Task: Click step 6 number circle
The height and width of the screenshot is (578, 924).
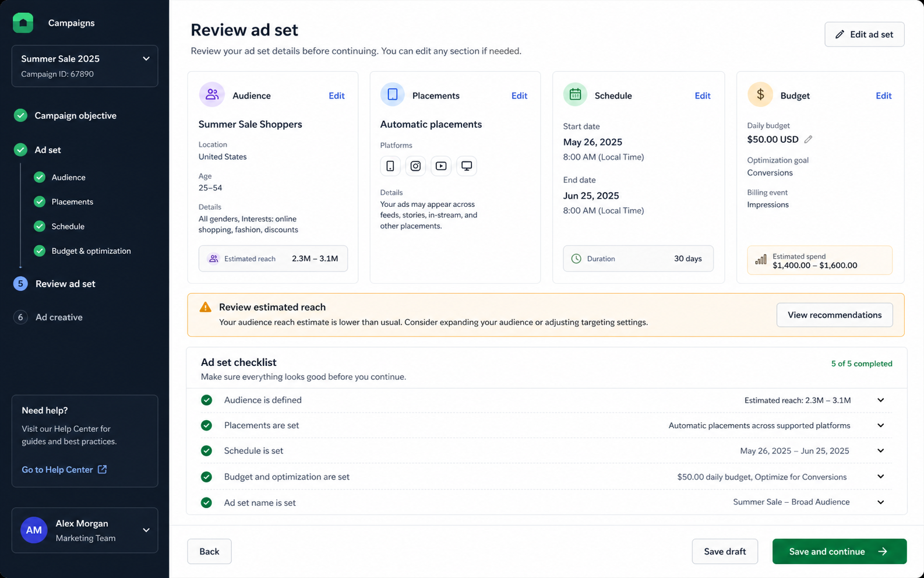Action: coord(20,317)
